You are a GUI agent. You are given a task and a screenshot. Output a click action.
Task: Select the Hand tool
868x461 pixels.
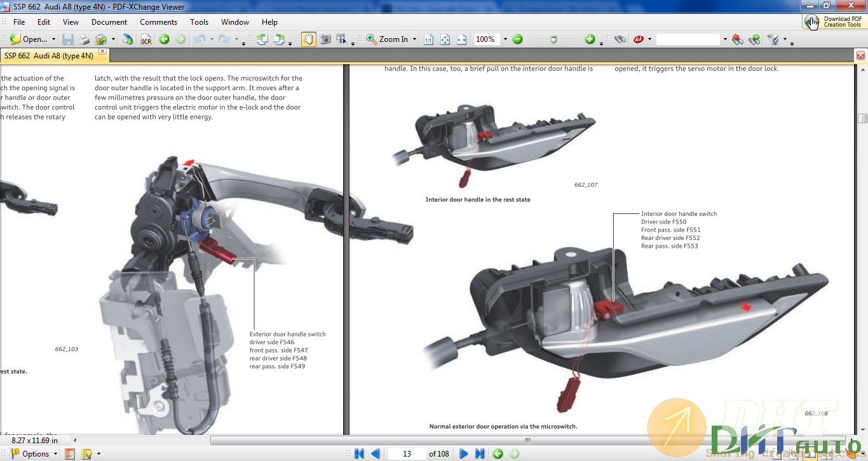click(309, 39)
